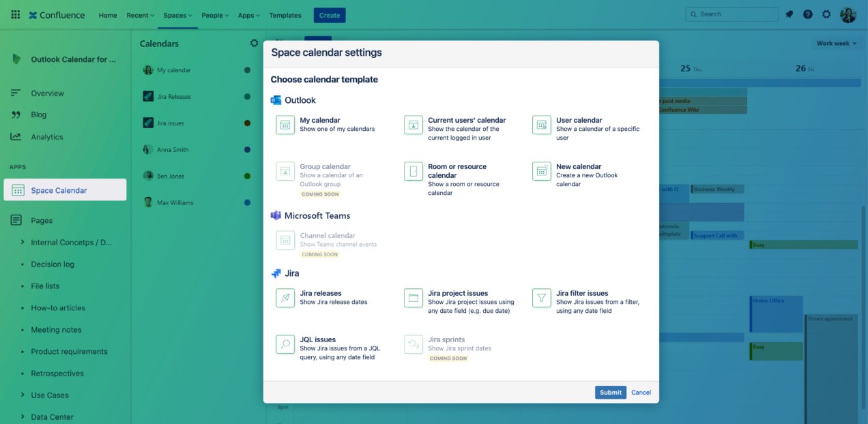Open the Spaces menu
The height and width of the screenshot is (424, 868).
177,15
